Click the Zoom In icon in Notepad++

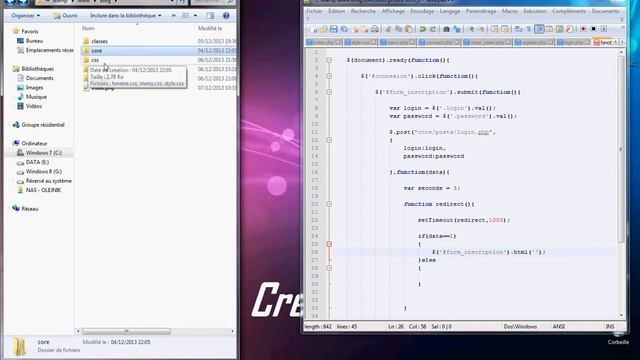pos(472,29)
